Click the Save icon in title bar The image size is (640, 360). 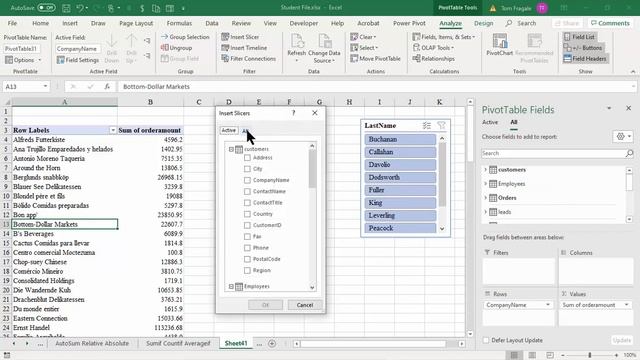66,8
